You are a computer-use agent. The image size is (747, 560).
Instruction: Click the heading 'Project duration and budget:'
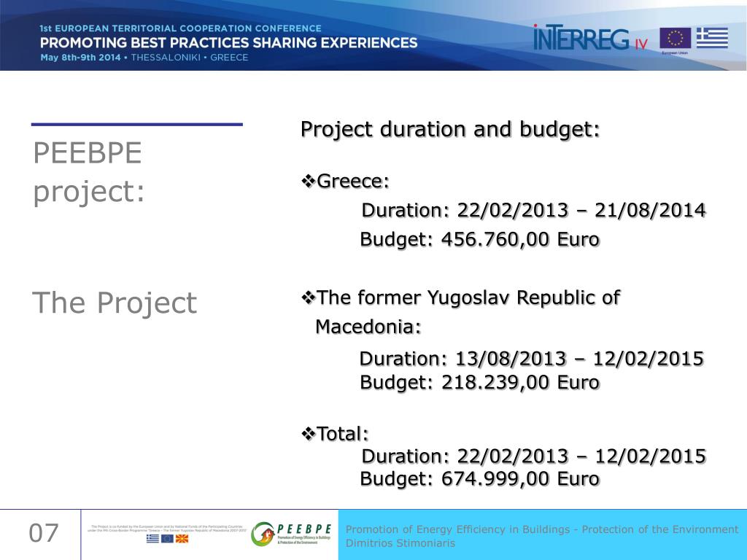click(x=450, y=130)
